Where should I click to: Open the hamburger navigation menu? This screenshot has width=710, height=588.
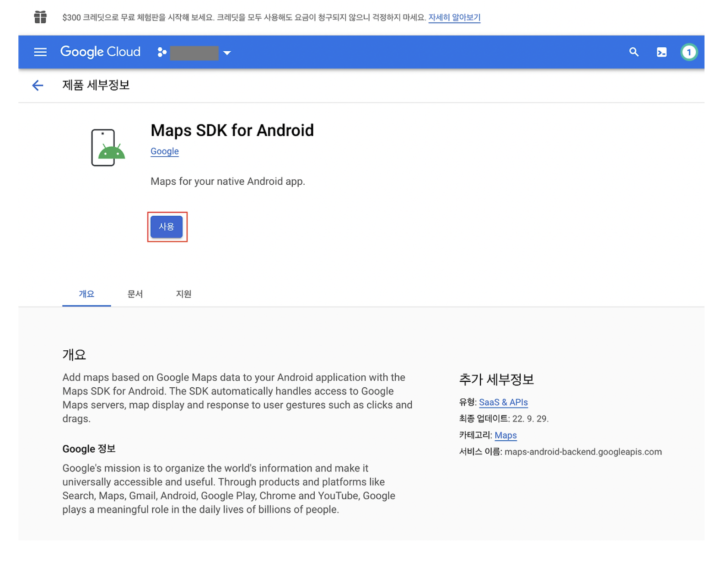(40, 52)
